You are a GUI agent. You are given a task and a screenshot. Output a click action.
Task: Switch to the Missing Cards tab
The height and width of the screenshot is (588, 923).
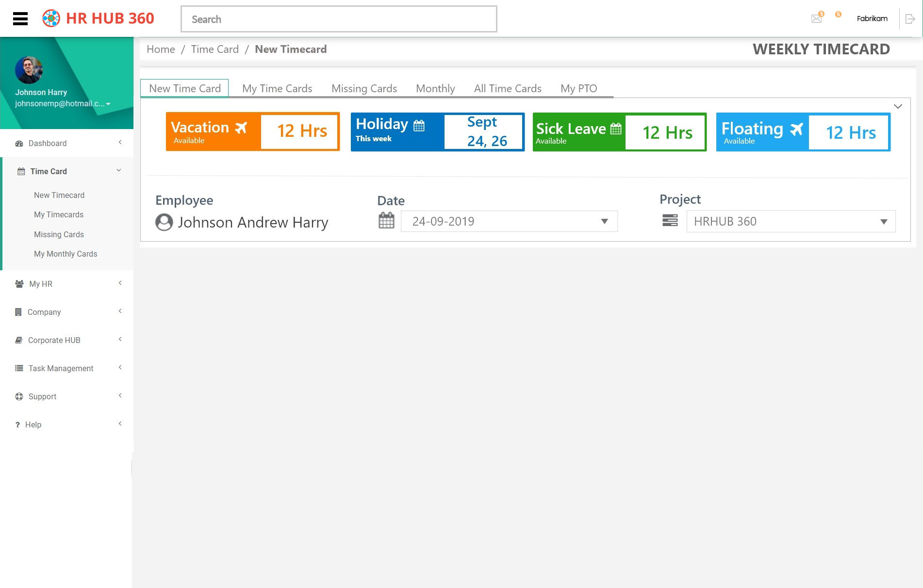[364, 88]
